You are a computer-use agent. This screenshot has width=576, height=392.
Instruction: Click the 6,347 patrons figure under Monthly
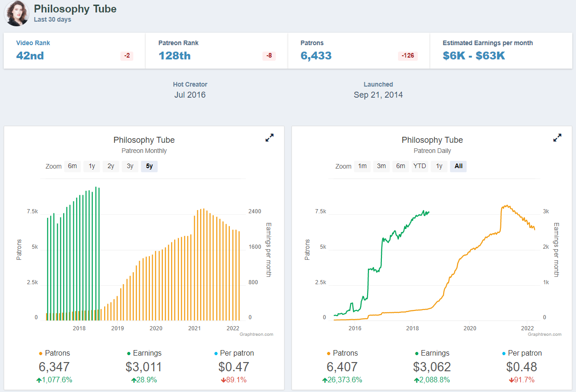click(54, 367)
